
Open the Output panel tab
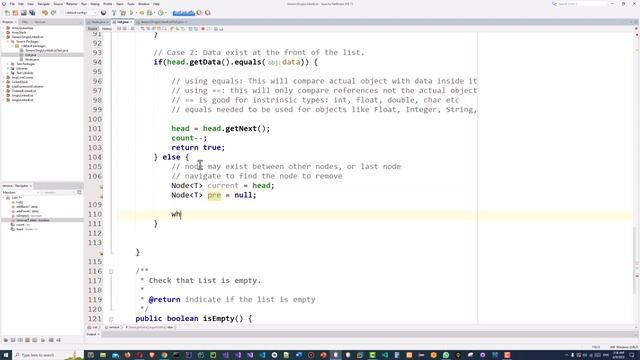point(93,334)
